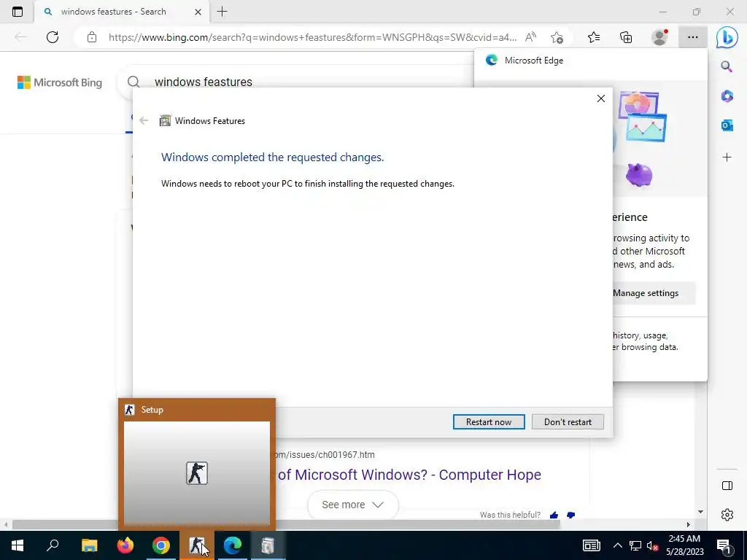
Task: Open Outlook in Edge sidebar
Action: click(x=727, y=125)
